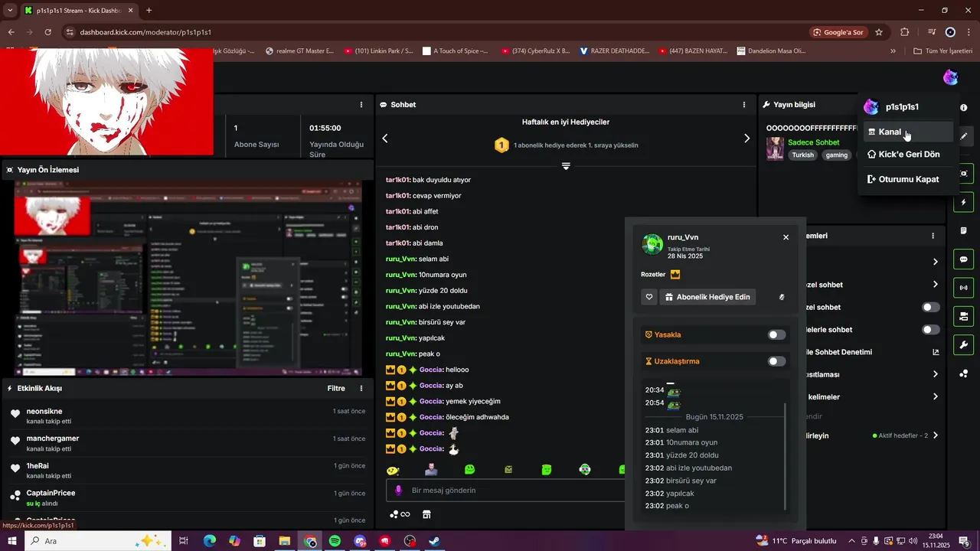Open the stats panel three-dot menu

tap(361, 105)
